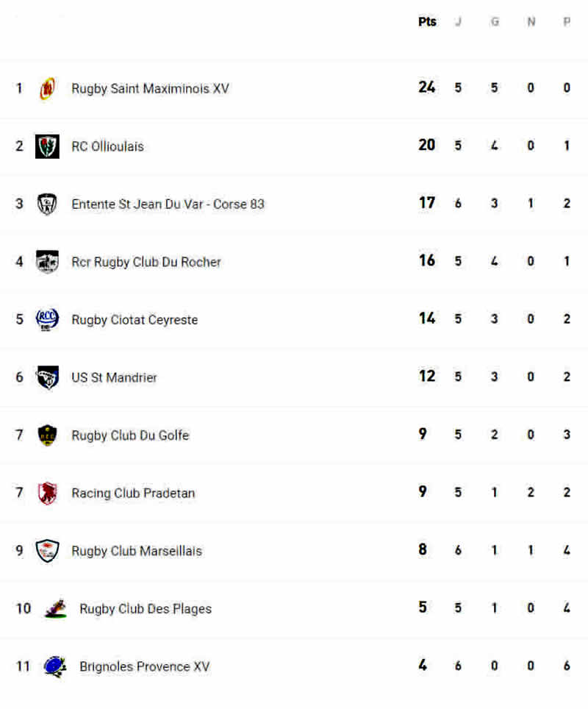This screenshot has width=588, height=709.
Task: Sort by G wins column header
Action: (495, 22)
